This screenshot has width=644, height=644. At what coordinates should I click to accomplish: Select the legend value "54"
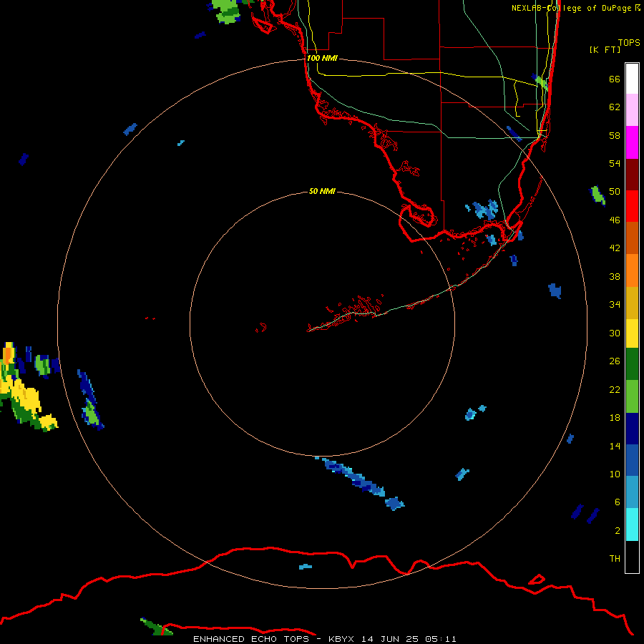615,163
